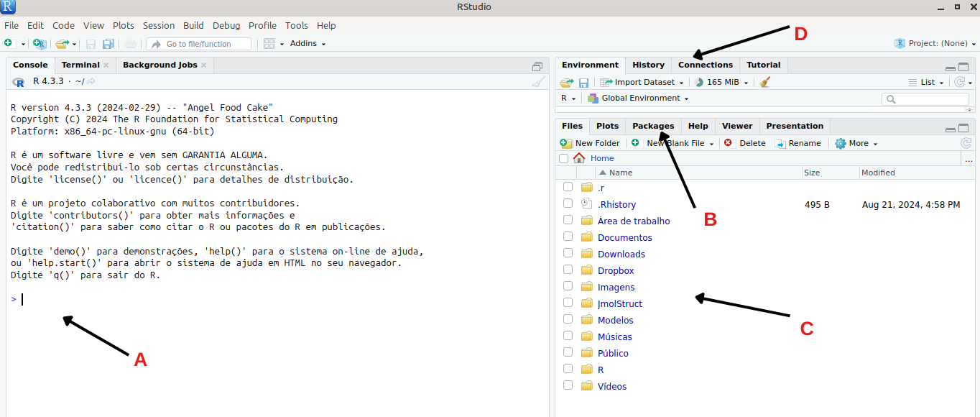
Task: Click the view current working directory arrow in Console
Action: pyautogui.click(x=91, y=81)
